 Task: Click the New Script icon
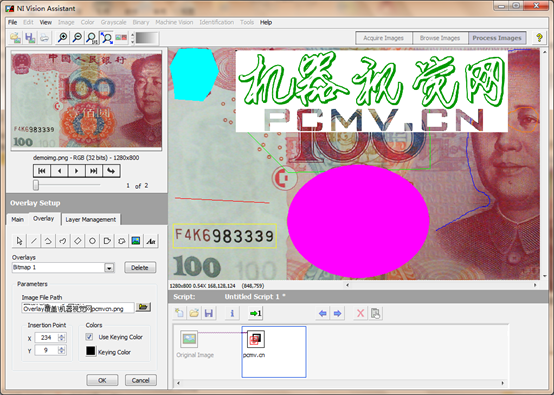pos(179,313)
